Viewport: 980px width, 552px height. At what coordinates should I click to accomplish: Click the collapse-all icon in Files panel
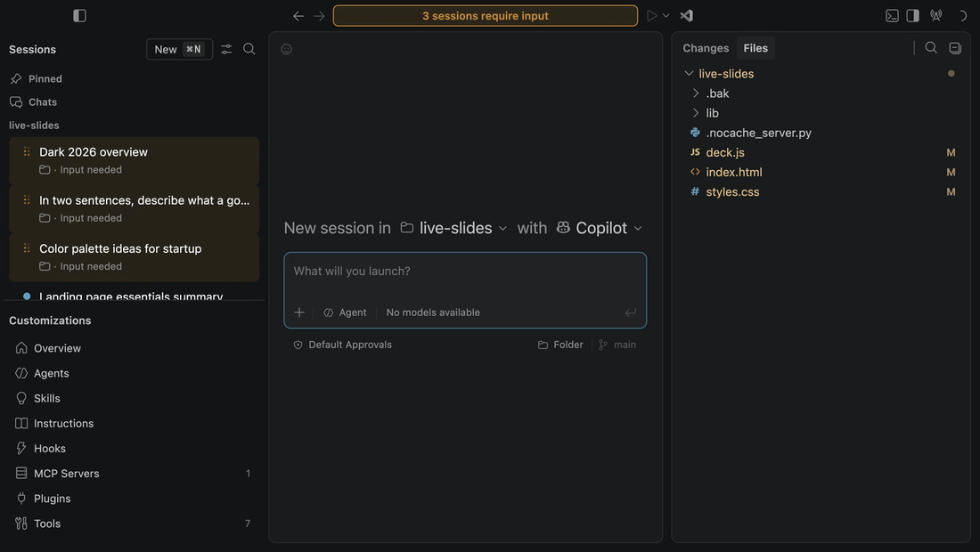pos(955,48)
